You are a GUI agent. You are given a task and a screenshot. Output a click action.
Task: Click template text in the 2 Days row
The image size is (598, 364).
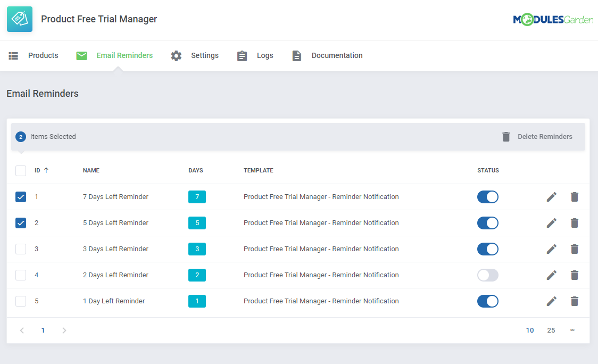tap(321, 275)
